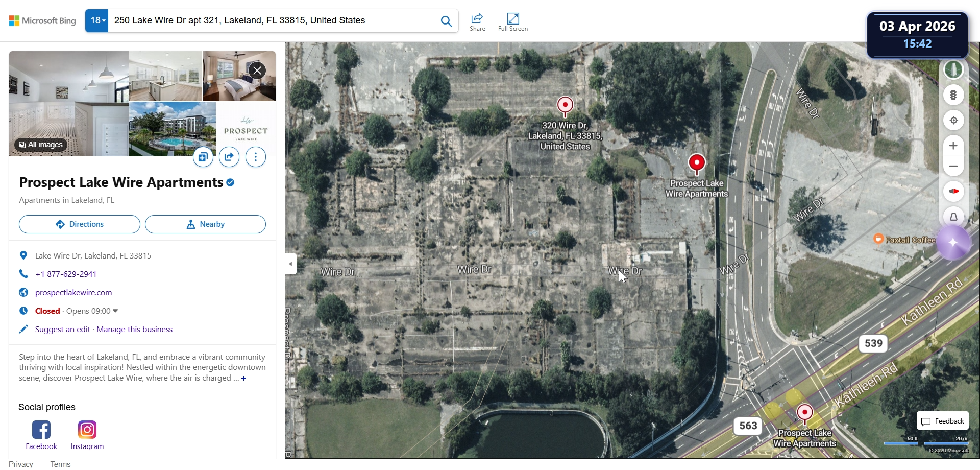Open the Facebook social profile

tap(41, 435)
